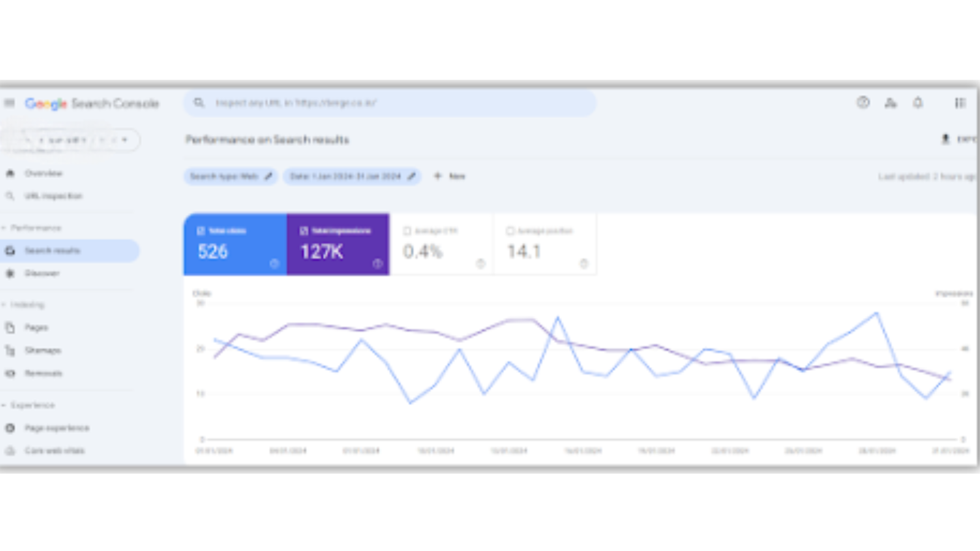Open Removals in sidebar

pos(43,373)
